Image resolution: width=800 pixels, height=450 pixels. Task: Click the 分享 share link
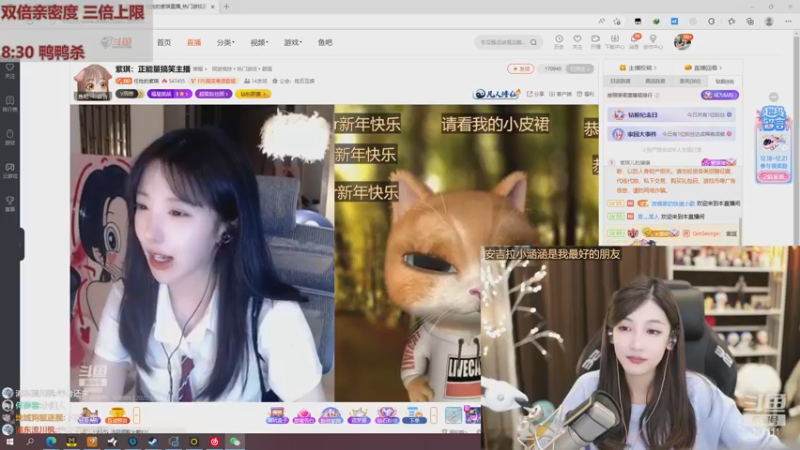pyautogui.click(x=535, y=94)
